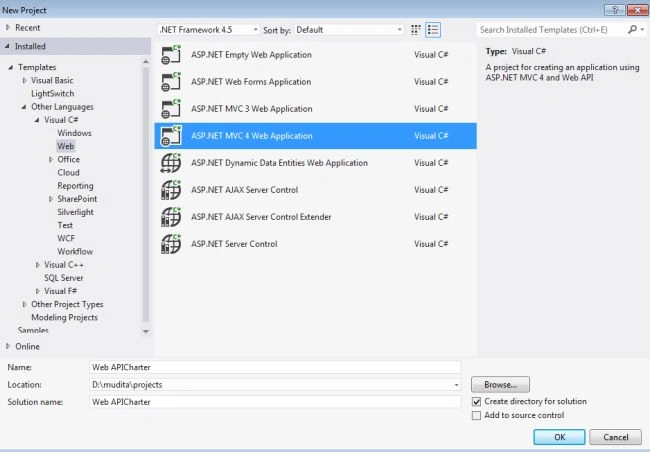Screen dimensions: 650x452
Task: Select the Web template category
Action: click(x=65, y=146)
